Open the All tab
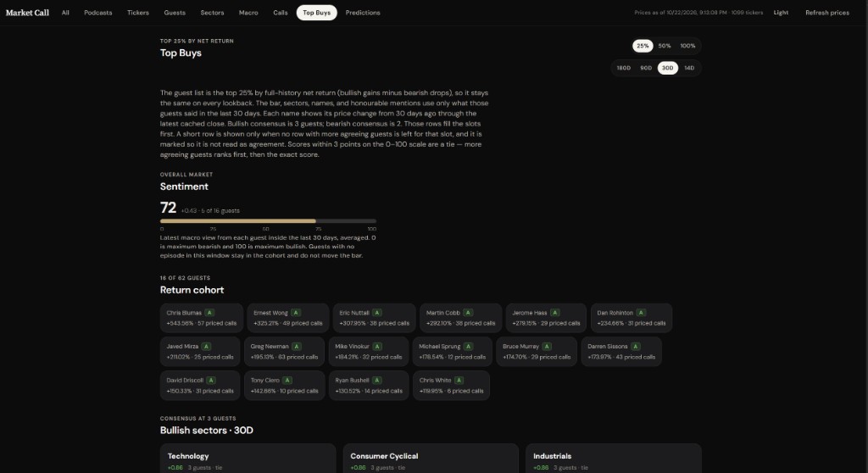This screenshot has height=473, width=868. coord(65,13)
